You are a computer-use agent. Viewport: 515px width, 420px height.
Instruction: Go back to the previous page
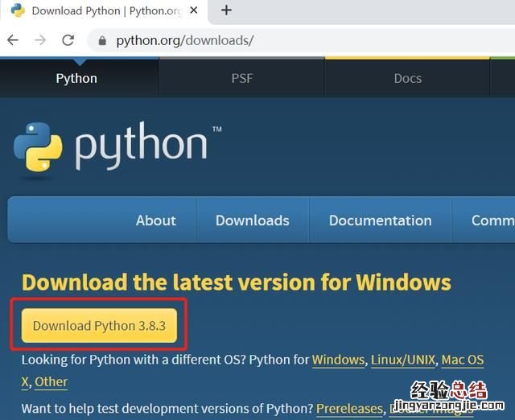[x=13, y=40]
